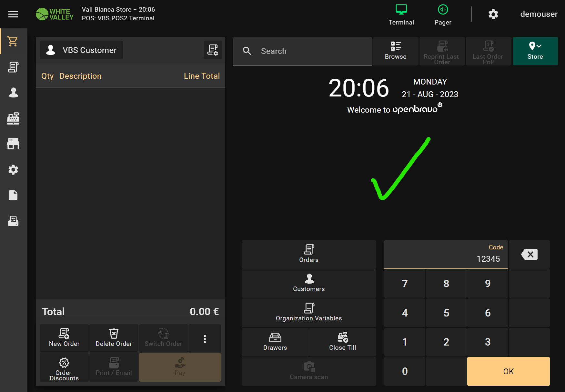565x392 pixels.
Task: Click the Qty column header
Action: point(47,76)
